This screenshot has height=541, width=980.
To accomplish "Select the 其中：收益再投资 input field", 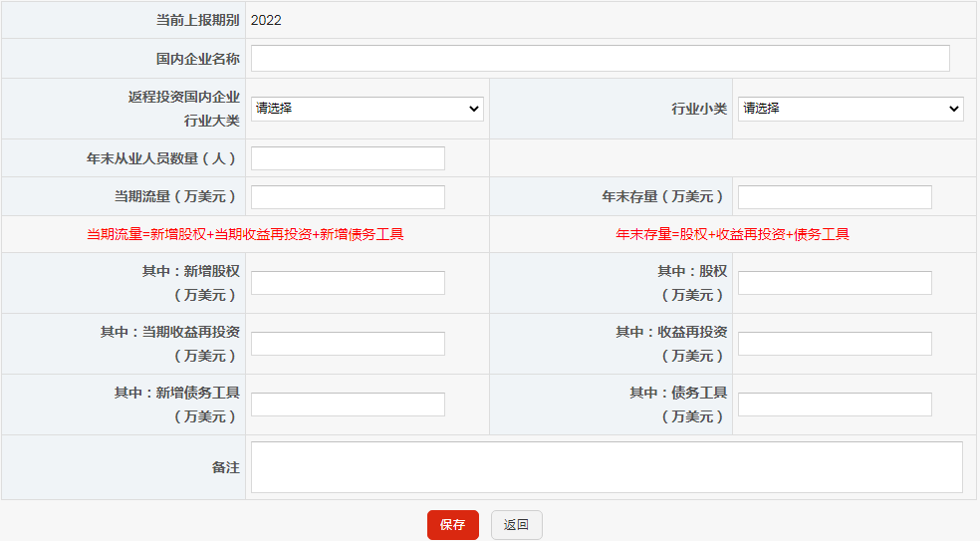I will coord(834,344).
